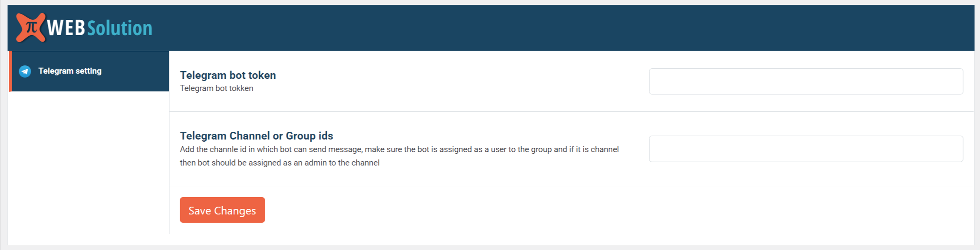The height and width of the screenshot is (250, 980).
Task: Save Changes to the Telegram settings
Action: point(222,210)
